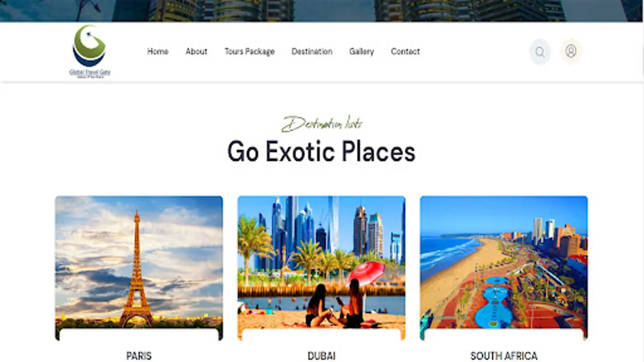Click the Global Travel Gate text under logo
Screen dimensions: 644x362
coord(90,73)
